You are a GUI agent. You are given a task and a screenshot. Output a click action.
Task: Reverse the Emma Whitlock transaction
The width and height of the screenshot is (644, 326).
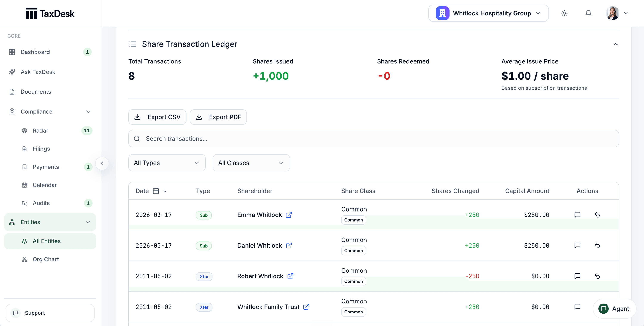click(597, 215)
